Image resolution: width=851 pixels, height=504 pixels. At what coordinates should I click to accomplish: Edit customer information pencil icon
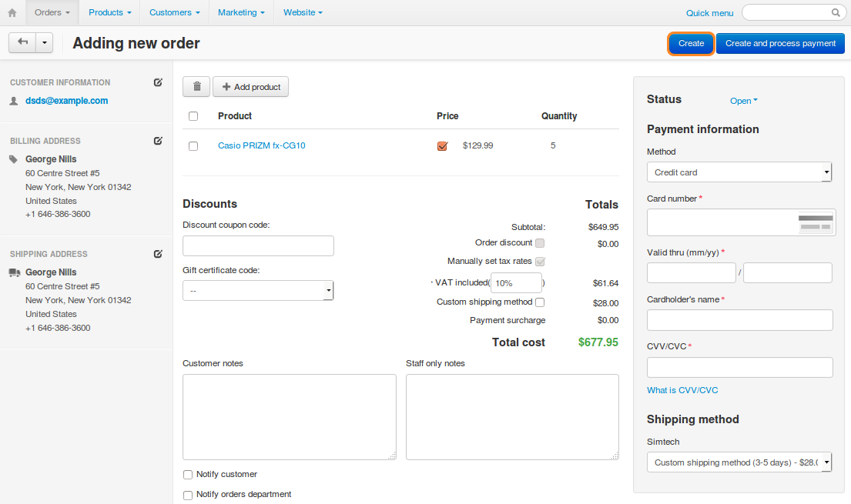click(158, 82)
